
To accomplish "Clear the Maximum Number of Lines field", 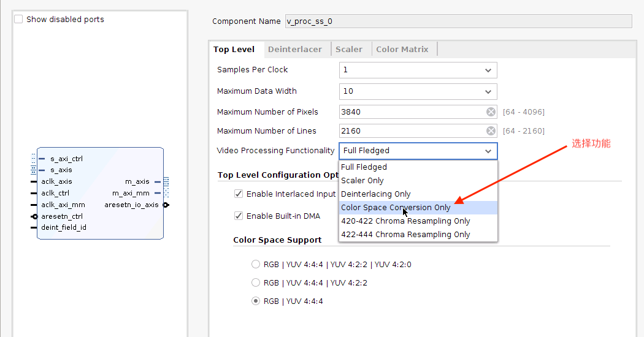I will tap(491, 131).
